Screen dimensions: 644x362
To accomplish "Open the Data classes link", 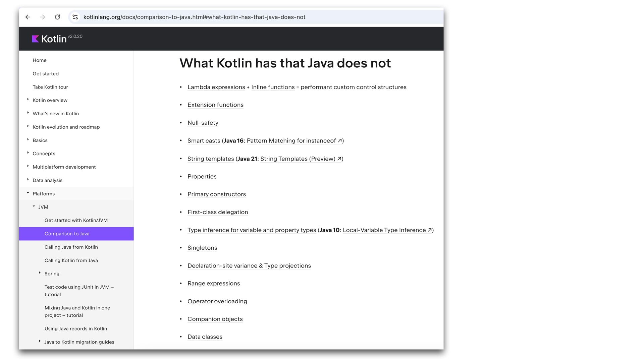I will click(205, 337).
